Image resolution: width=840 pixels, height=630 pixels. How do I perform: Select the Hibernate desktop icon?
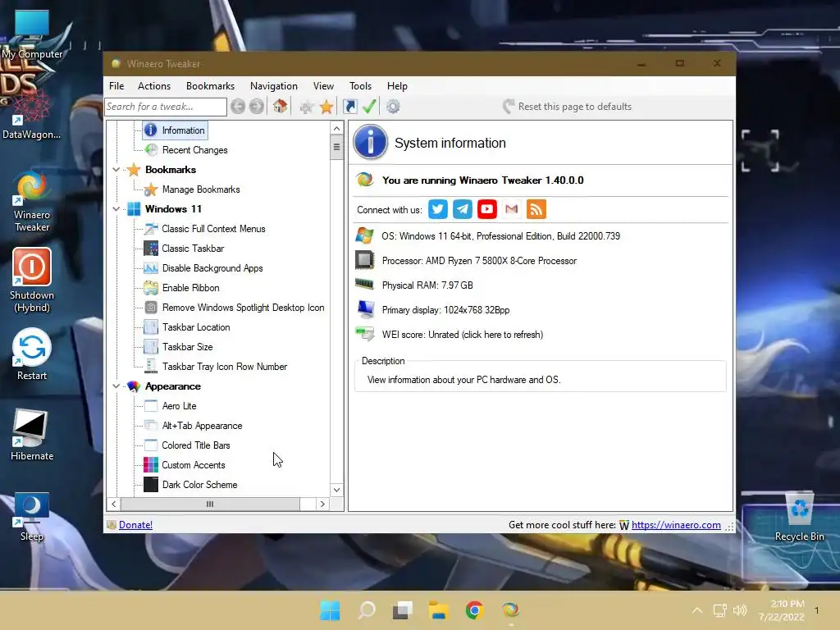[32, 435]
